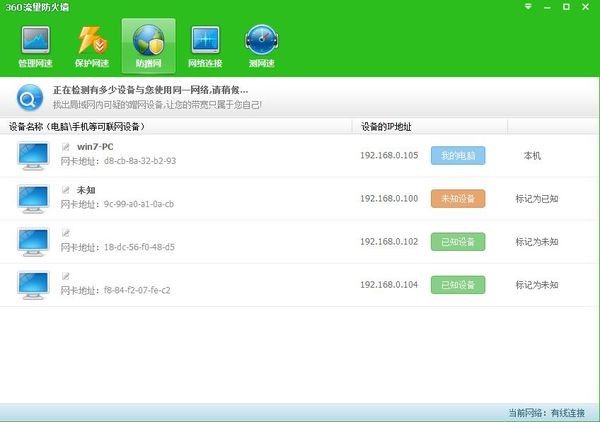Open the 管理网速 toolbar icon
The width and height of the screenshot is (600, 422).
pyautogui.click(x=35, y=46)
